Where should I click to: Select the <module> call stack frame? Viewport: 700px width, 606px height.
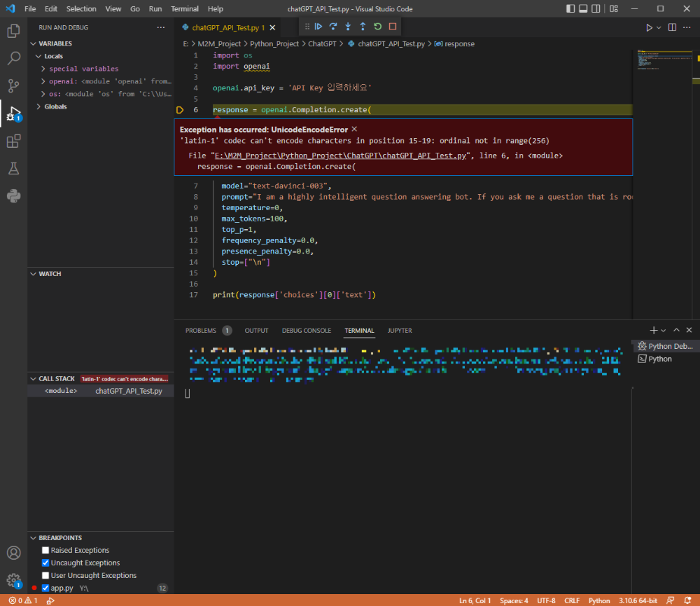[100, 391]
